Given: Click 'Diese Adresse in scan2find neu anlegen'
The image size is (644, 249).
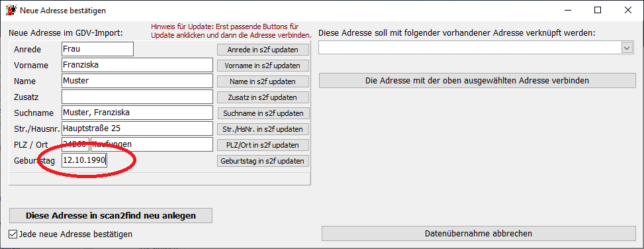Looking at the screenshot, I should tap(111, 215).
